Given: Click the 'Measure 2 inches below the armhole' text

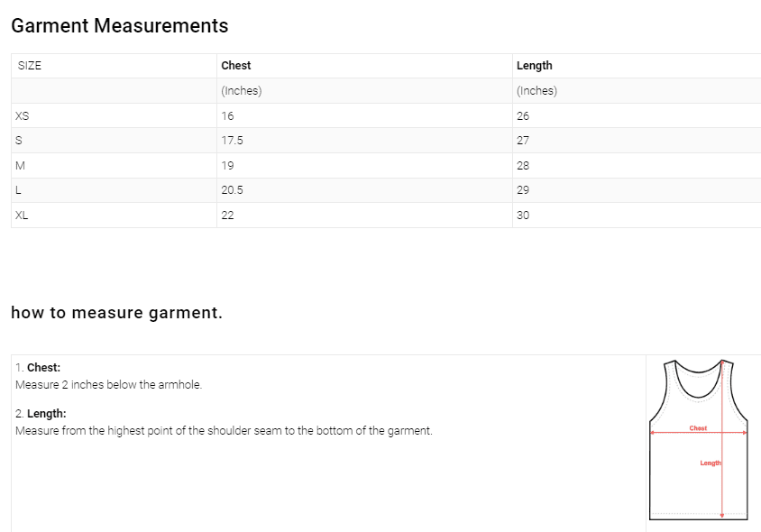Looking at the screenshot, I should pyautogui.click(x=108, y=385).
